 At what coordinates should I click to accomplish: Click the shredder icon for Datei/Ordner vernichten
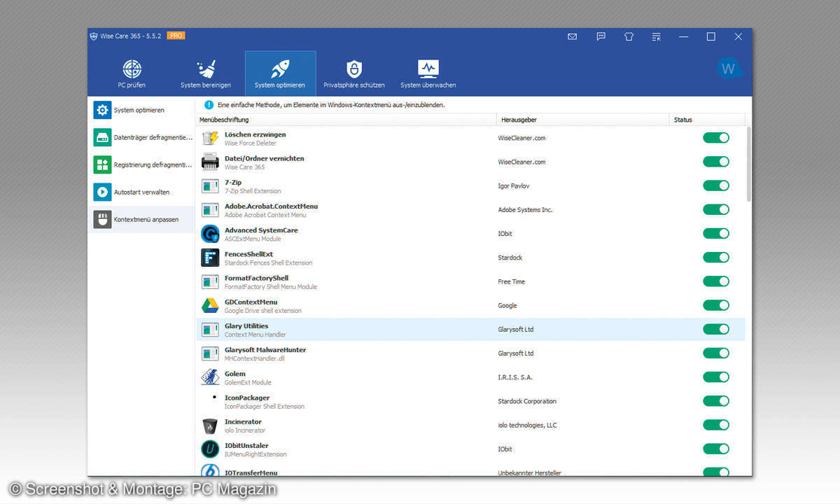point(210,162)
